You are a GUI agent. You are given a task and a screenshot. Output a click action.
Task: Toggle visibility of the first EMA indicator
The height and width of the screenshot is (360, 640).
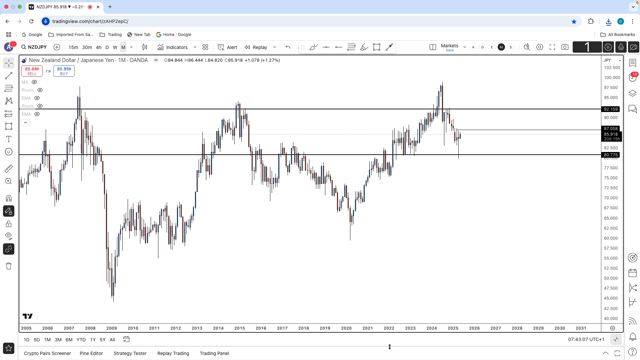coord(37,98)
